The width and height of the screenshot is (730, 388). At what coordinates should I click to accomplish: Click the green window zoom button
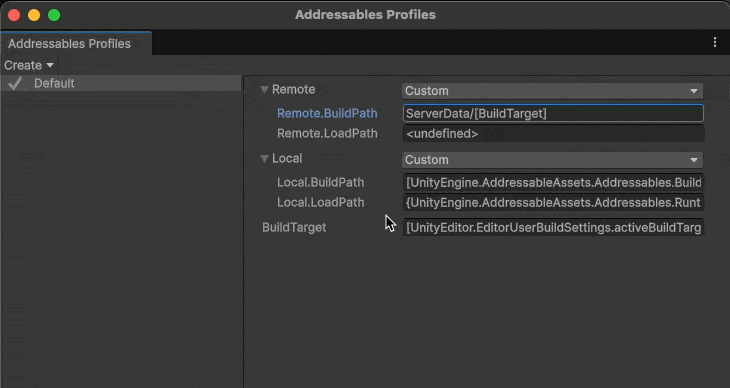54,15
